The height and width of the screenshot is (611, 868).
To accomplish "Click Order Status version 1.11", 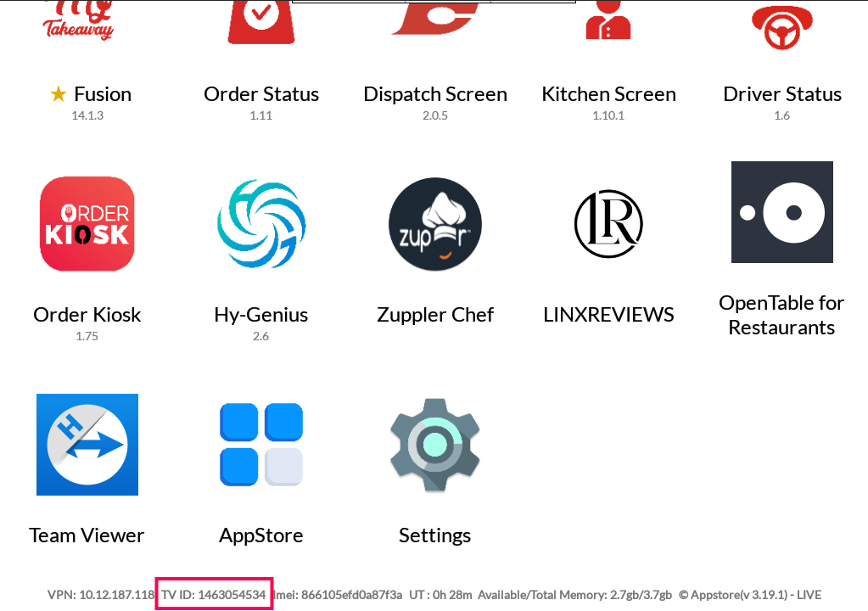I will (x=261, y=115).
